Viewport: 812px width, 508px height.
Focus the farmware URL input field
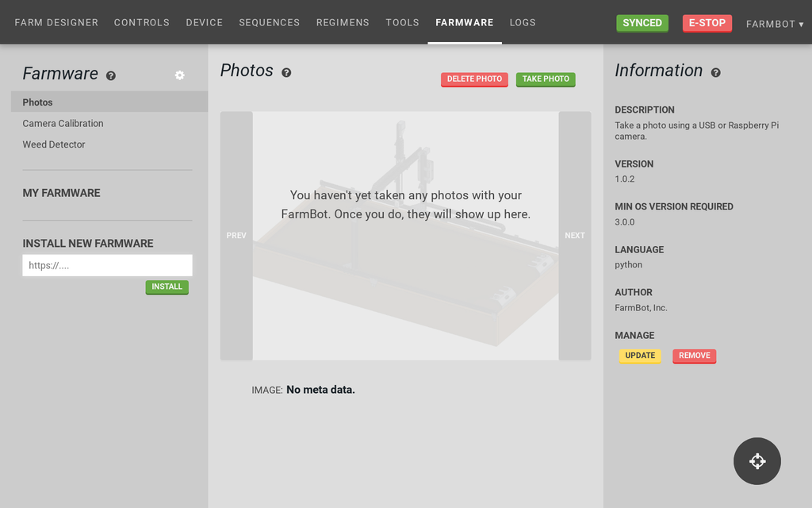click(x=107, y=265)
